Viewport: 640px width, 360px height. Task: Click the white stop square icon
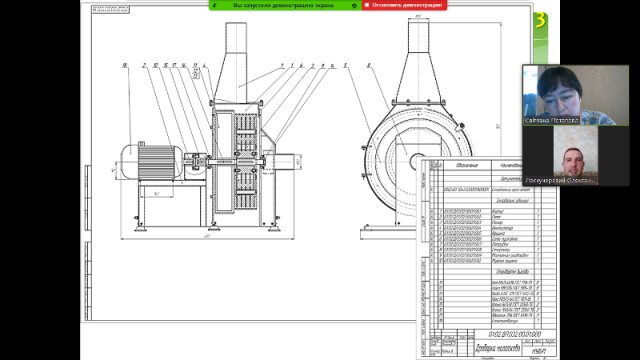pyautogui.click(x=367, y=5)
